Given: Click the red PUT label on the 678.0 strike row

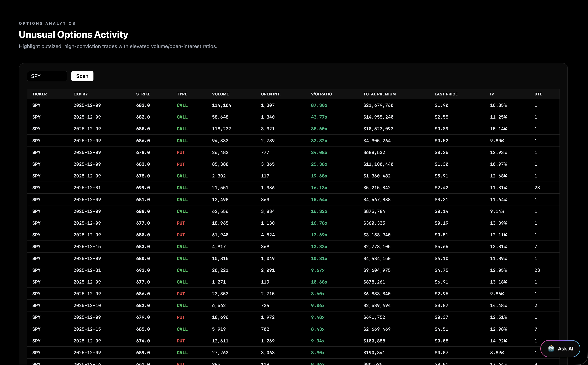Looking at the screenshot, I should pyautogui.click(x=181, y=152).
